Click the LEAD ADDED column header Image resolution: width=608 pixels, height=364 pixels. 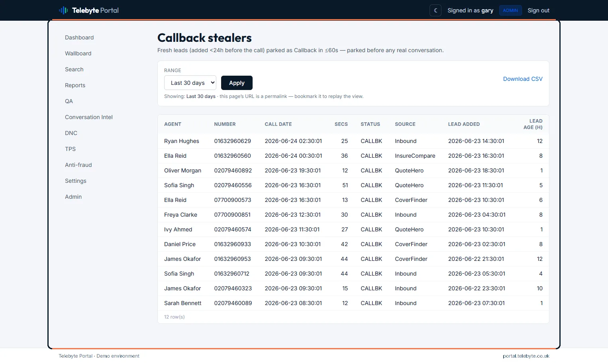tap(464, 124)
